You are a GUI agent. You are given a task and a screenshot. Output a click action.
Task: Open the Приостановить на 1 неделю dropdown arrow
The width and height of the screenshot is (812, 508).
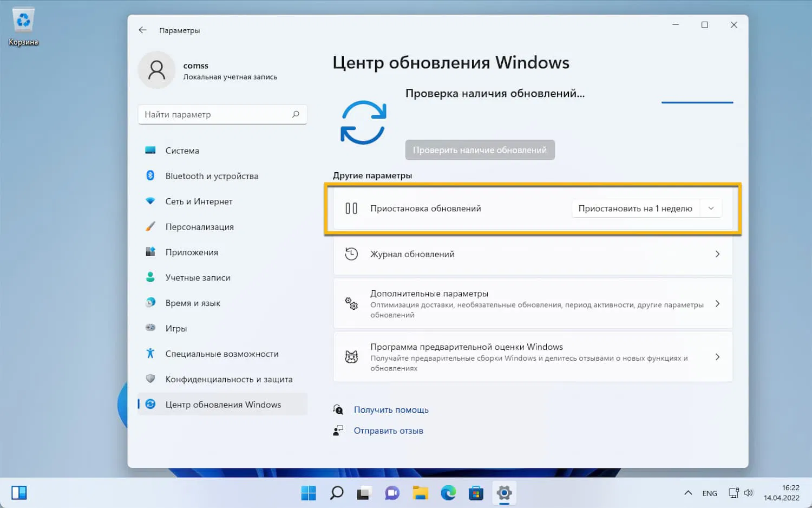point(711,209)
